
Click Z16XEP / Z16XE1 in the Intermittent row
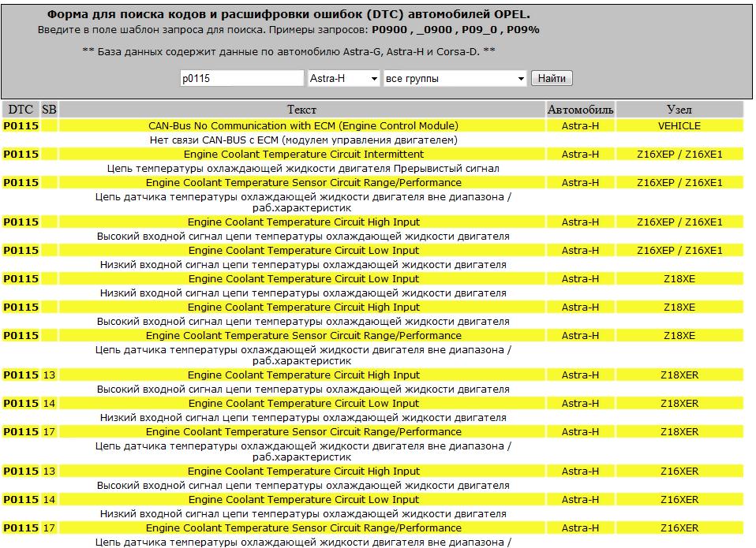pos(679,154)
